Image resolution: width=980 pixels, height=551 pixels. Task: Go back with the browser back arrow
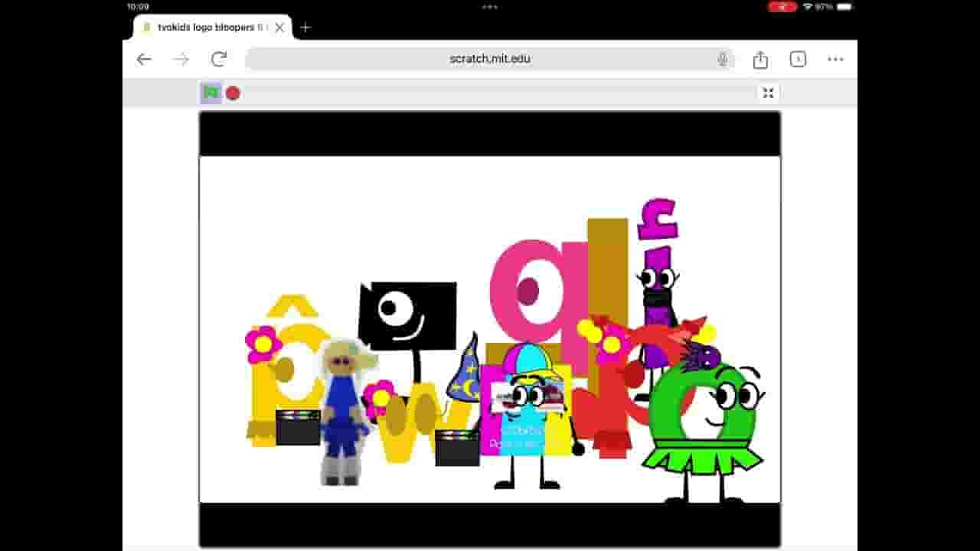(144, 60)
